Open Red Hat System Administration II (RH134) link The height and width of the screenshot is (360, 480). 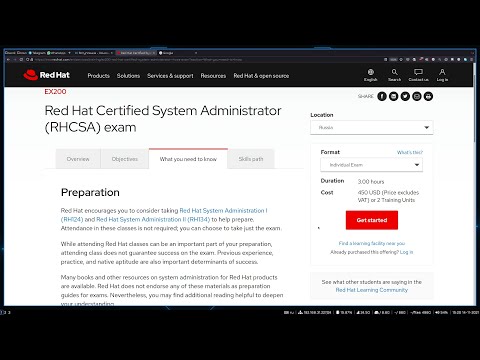153,219
